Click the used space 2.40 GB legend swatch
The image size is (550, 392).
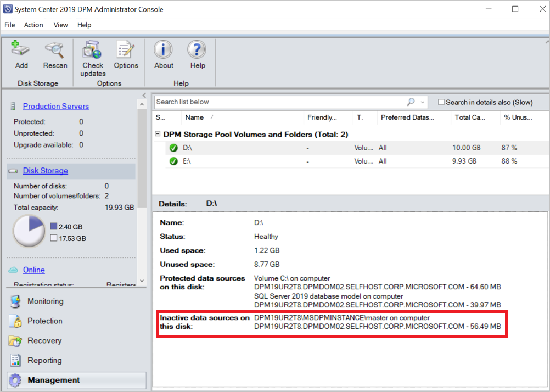[x=54, y=226]
